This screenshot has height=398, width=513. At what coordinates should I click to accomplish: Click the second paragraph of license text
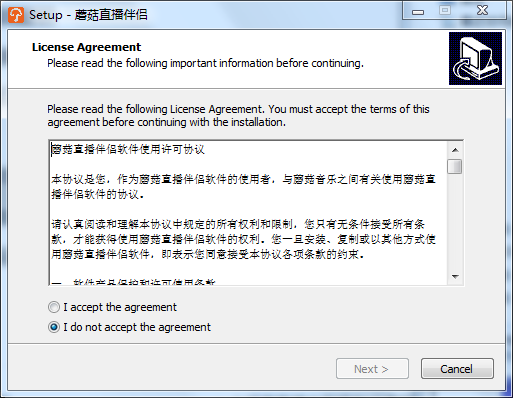243,187
